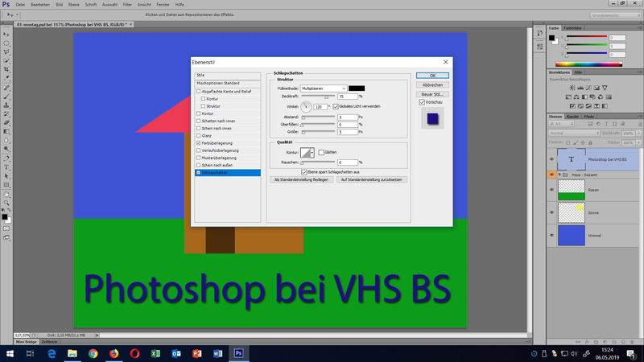Check the Glätten checkbox
This screenshot has height=362, width=644.
click(x=321, y=152)
